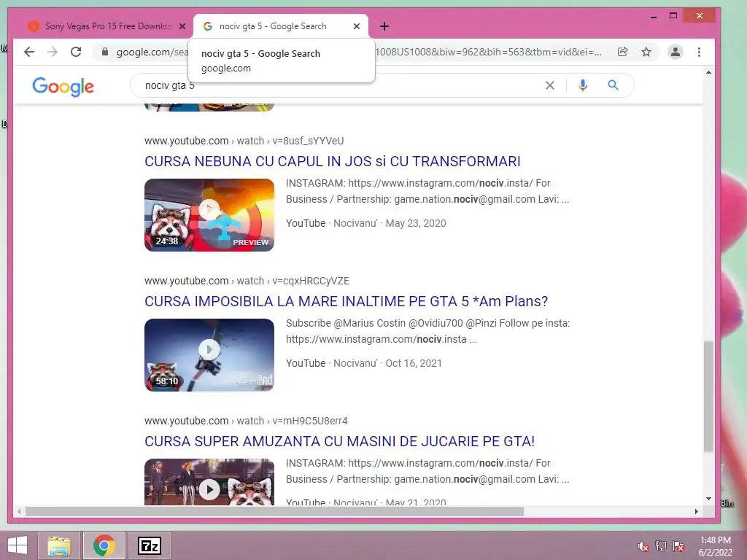Viewport: 747px width, 560px height.
Task: Open Chrome's three-dot menu
Action: pos(699,52)
